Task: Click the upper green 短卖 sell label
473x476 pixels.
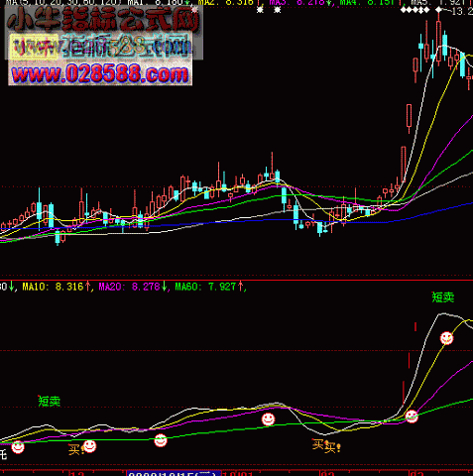Action: [x=443, y=297]
